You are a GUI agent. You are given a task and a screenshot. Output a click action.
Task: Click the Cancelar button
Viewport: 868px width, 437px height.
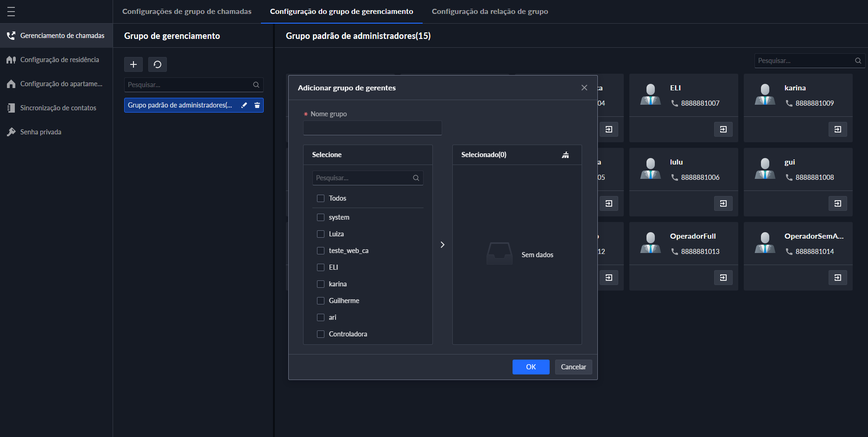[x=573, y=367]
